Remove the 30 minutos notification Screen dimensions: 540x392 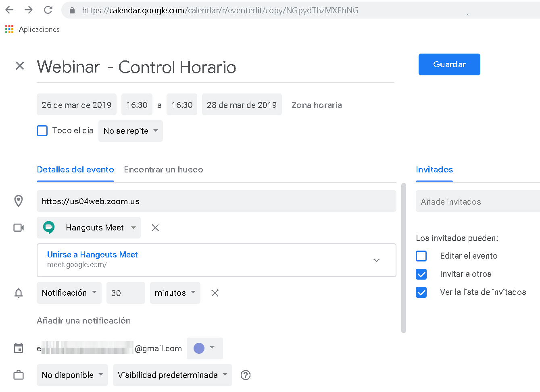215,293
